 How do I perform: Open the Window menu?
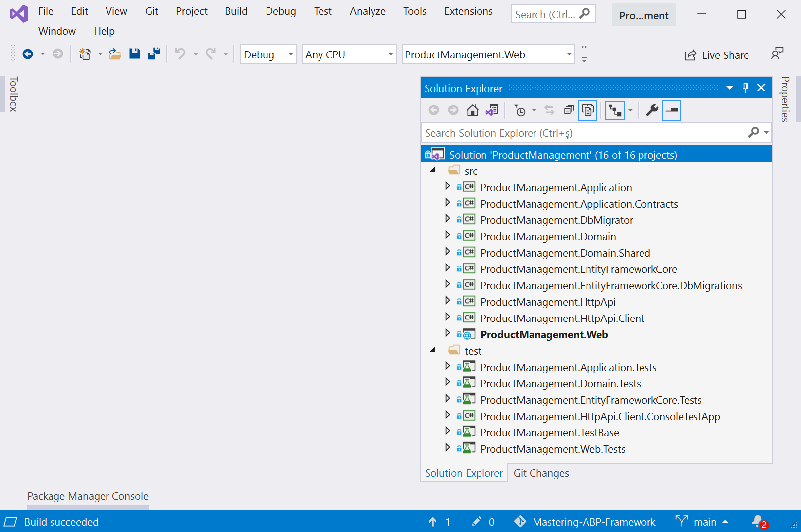pos(57,31)
